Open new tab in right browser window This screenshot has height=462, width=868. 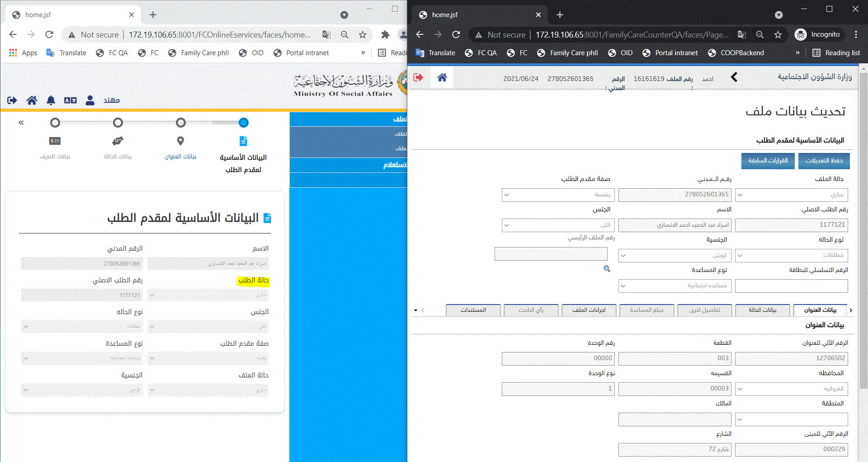coord(560,15)
